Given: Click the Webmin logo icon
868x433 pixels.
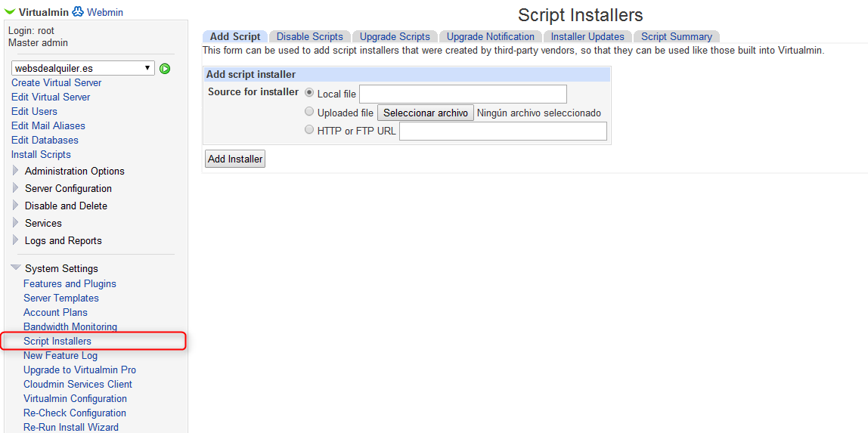Looking at the screenshot, I should click(78, 12).
